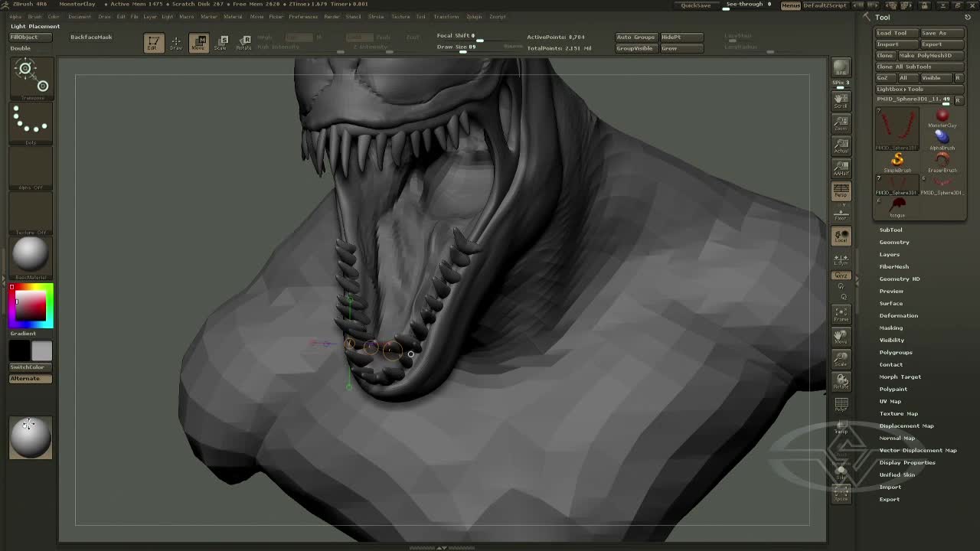Viewport: 980px width, 551px height.
Task: Select the Rotate mode icon
Action: pos(243,44)
